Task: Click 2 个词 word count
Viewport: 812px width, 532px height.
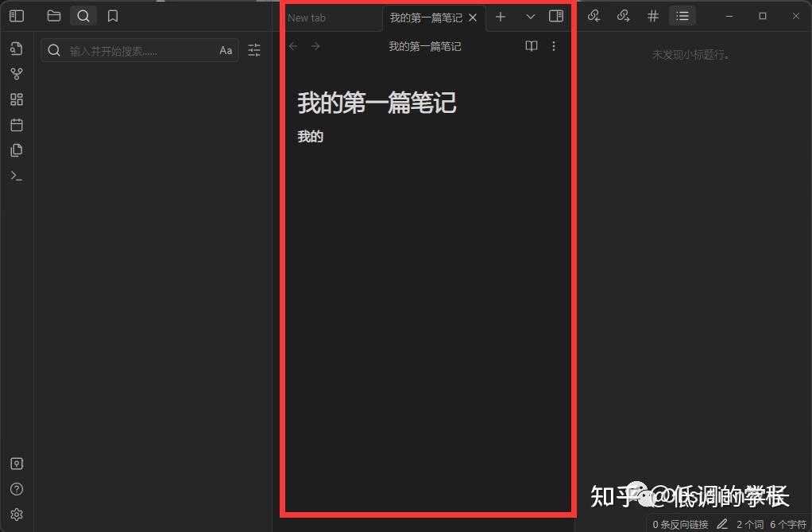Action: pos(750,525)
